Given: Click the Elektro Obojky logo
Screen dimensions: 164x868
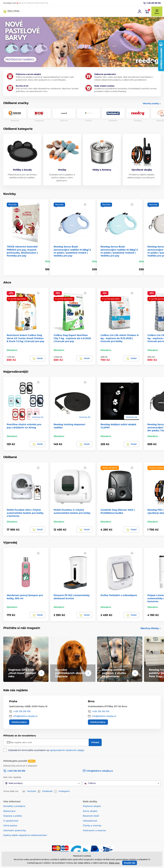Looking at the screenshot, I should 11,11.
